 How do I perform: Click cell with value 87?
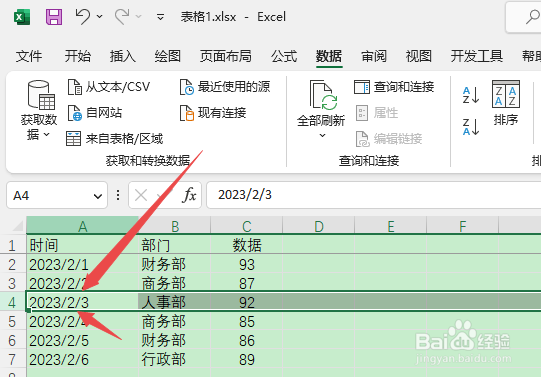[247, 284]
